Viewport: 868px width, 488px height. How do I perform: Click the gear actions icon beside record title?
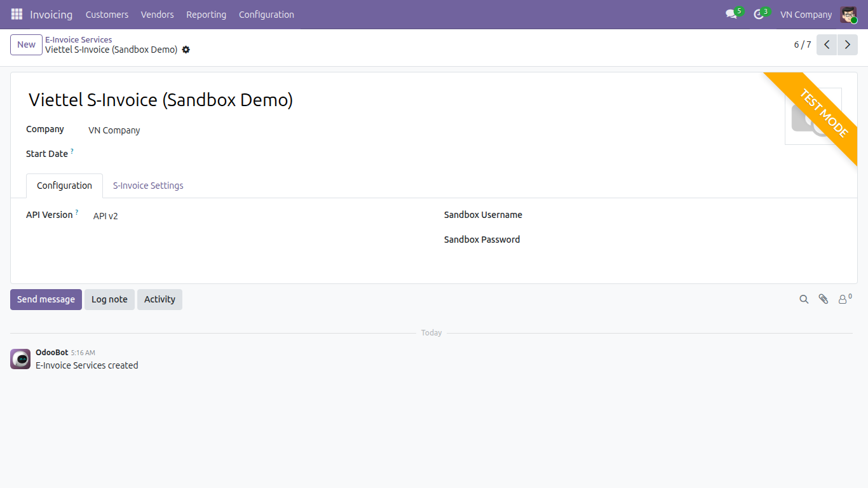(x=186, y=50)
